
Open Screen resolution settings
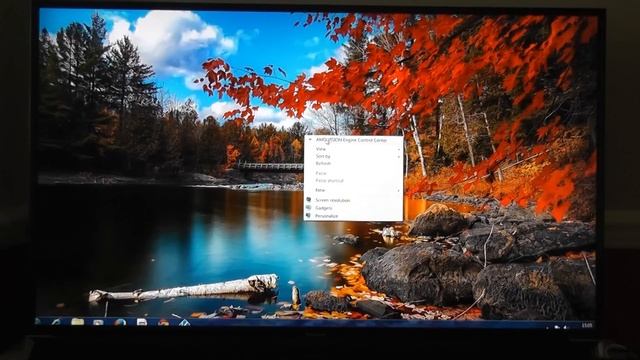click(x=353, y=200)
